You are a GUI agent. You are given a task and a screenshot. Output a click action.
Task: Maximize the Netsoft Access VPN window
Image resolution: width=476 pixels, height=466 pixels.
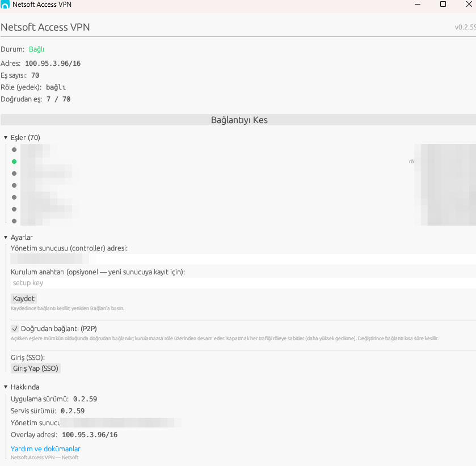click(x=443, y=4)
